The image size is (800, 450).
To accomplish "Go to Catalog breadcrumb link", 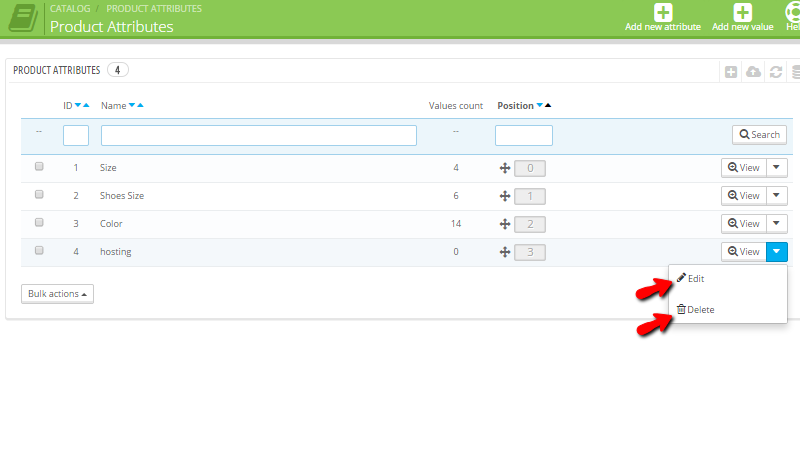I will (70, 9).
